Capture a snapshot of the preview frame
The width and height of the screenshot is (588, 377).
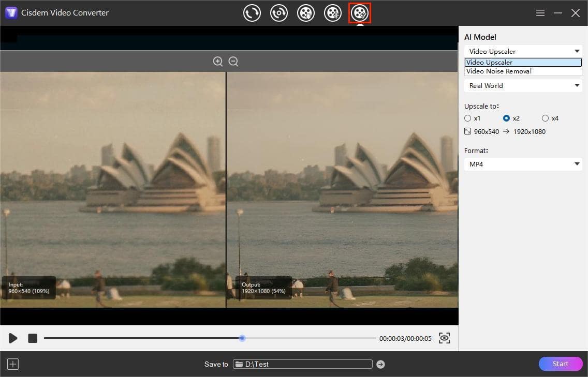[444, 338]
